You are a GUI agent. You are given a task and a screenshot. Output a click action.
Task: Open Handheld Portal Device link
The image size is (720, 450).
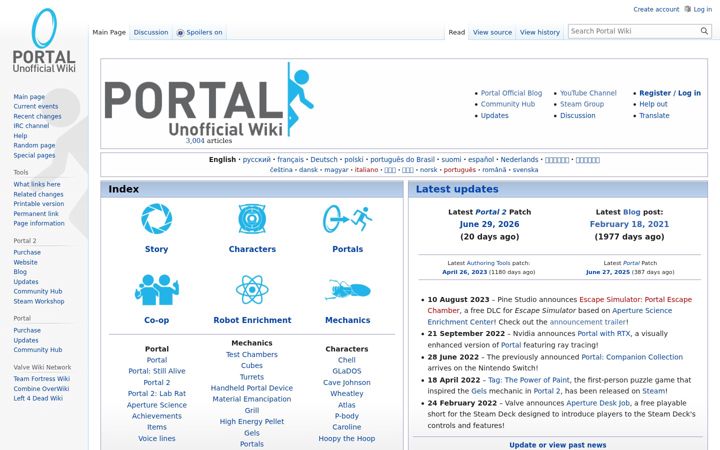coord(252,388)
